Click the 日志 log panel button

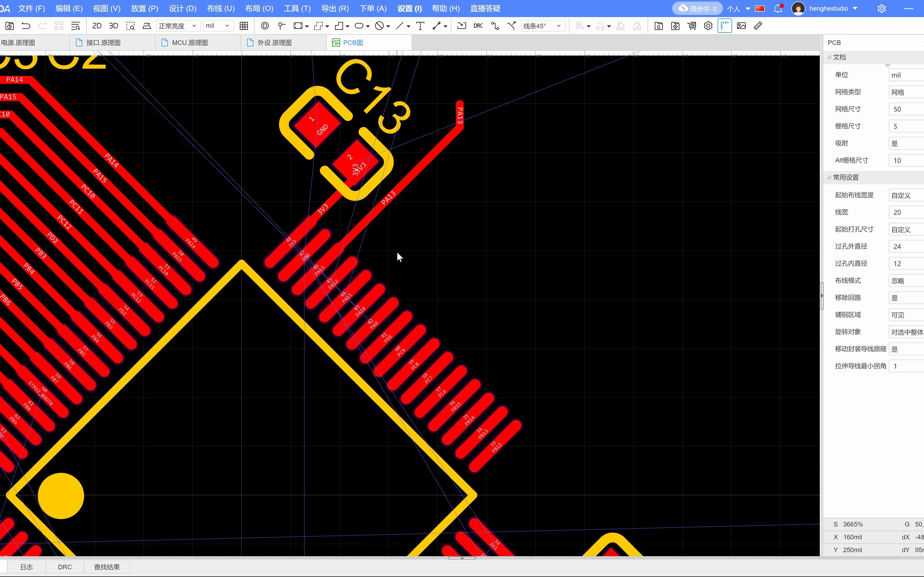(26, 567)
